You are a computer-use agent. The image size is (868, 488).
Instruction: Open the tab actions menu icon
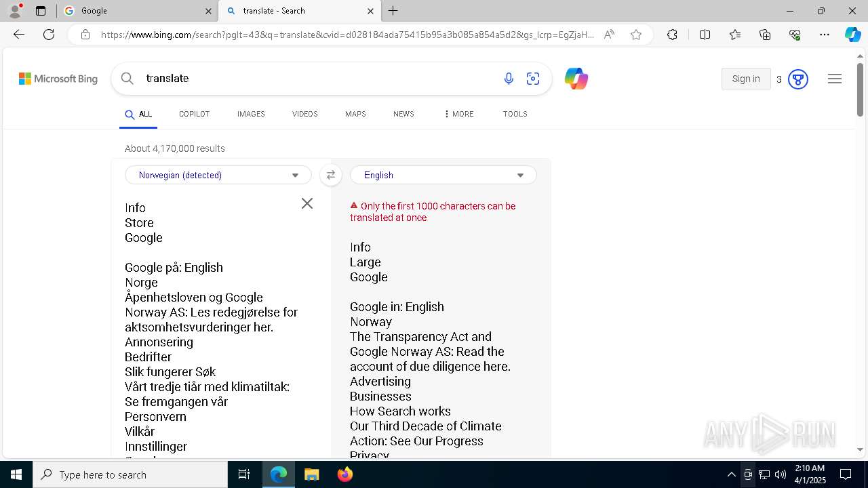pyautogui.click(x=41, y=11)
